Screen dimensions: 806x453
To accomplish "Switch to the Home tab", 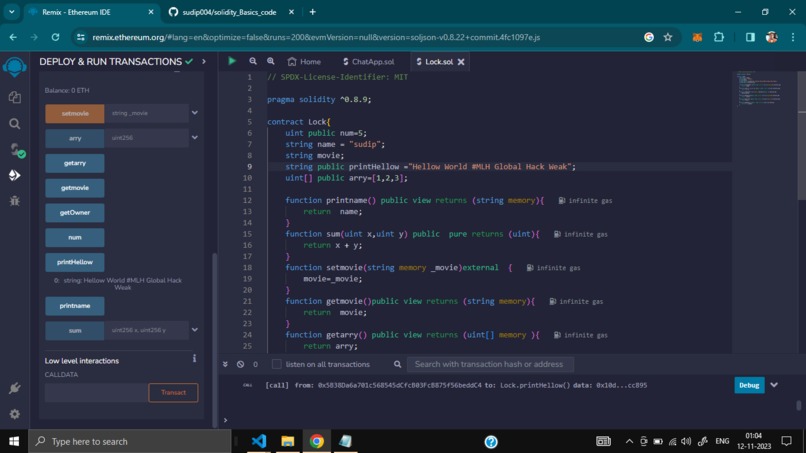I will [x=304, y=62].
